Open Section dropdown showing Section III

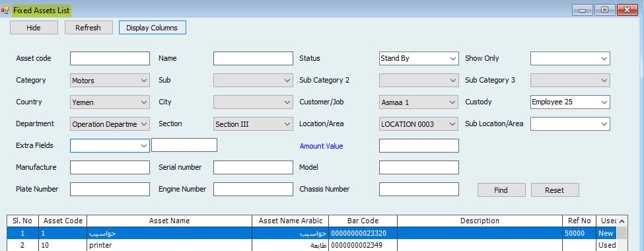click(x=253, y=124)
